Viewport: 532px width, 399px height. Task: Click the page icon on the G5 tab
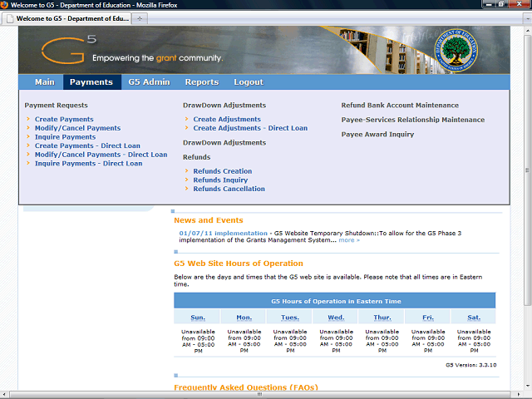coord(10,17)
